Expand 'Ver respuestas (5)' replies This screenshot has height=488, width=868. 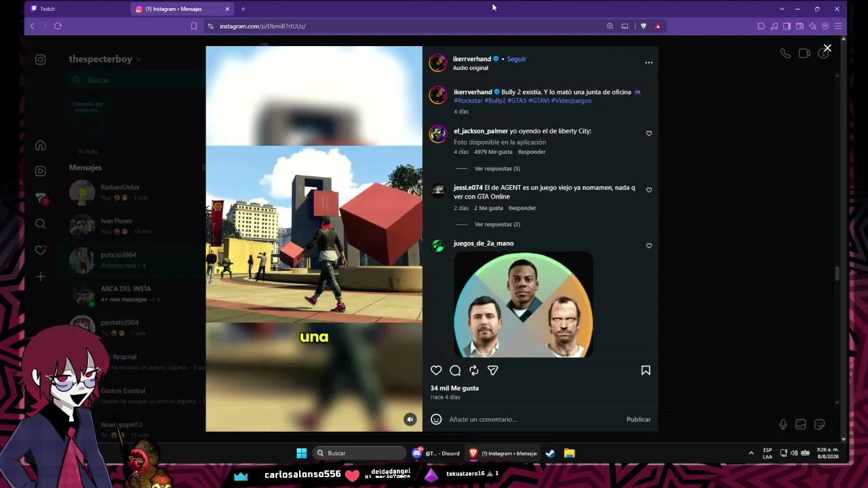click(x=497, y=169)
